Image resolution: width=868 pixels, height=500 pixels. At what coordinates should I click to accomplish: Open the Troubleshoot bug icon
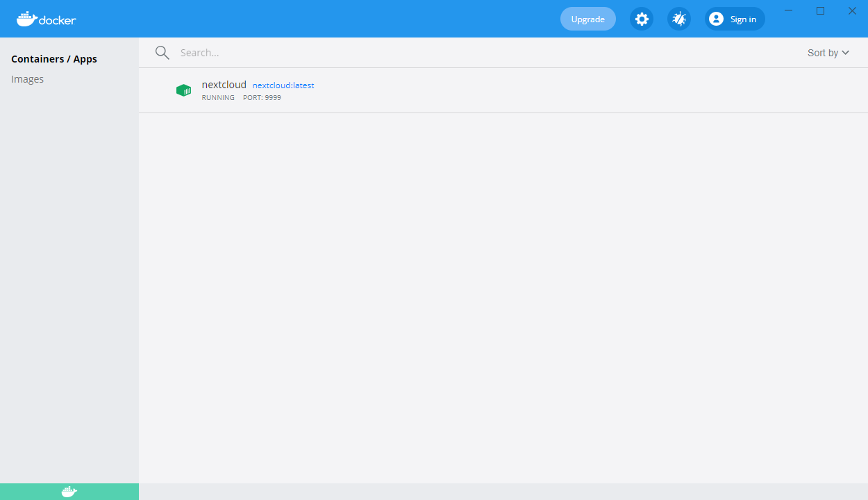click(x=678, y=19)
